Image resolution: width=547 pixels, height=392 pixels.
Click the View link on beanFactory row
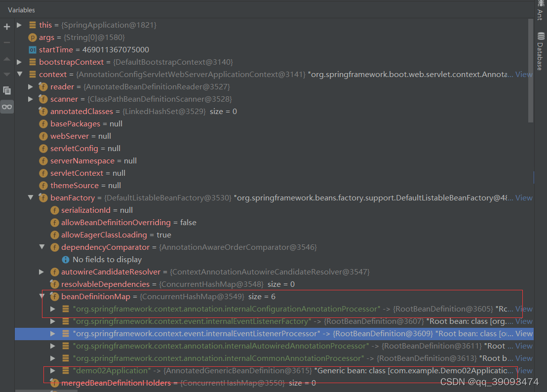(524, 198)
